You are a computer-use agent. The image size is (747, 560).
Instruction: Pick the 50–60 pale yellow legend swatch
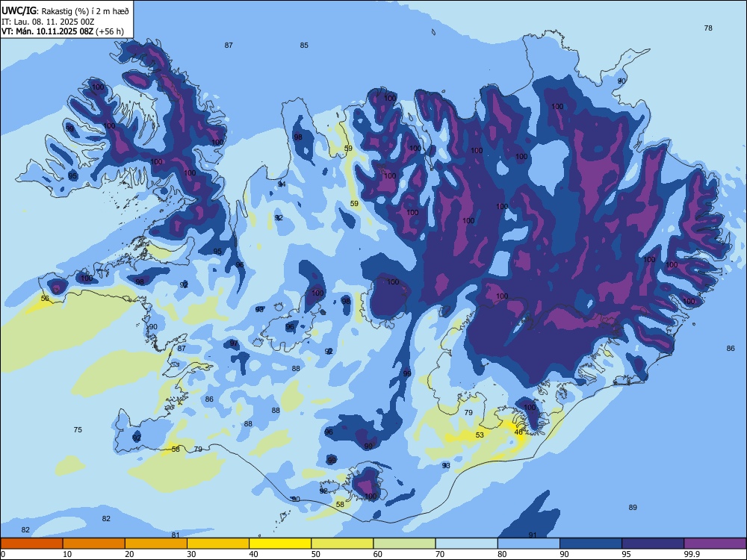[342, 544]
